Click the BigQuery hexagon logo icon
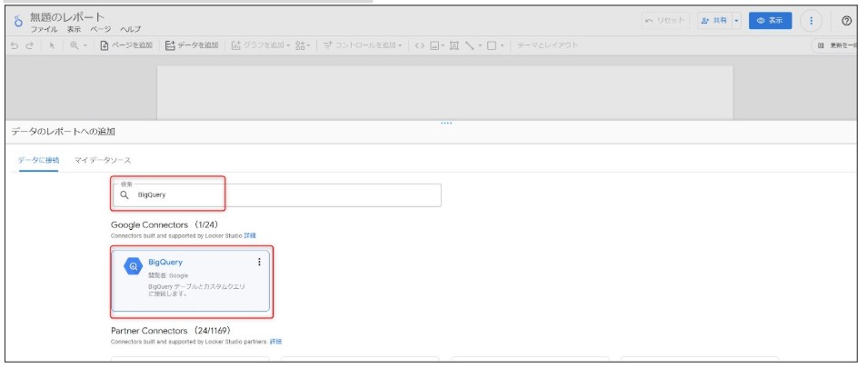Image resolution: width=868 pixels, height=368 pixels. (133, 267)
